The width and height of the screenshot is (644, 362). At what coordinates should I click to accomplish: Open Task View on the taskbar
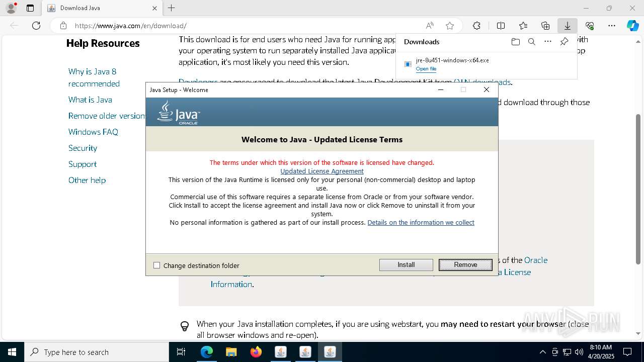[181, 352]
